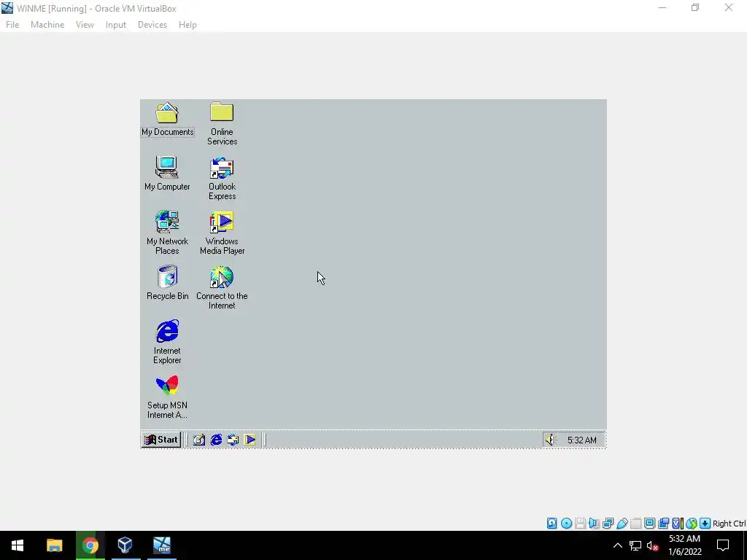Viewport: 747px width, 560px height.
Task: Click the optical drive indicator in the status bar
Action: pyautogui.click(x=566, y=524)
